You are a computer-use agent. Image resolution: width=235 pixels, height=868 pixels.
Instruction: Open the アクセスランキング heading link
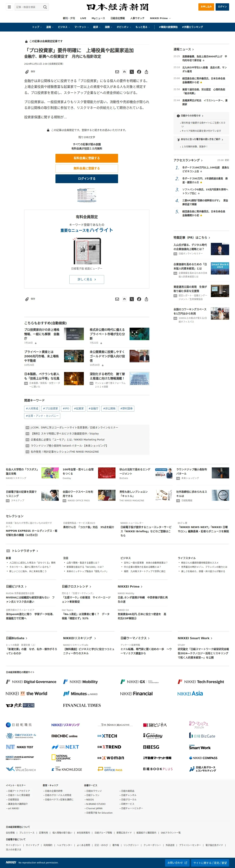188,160
